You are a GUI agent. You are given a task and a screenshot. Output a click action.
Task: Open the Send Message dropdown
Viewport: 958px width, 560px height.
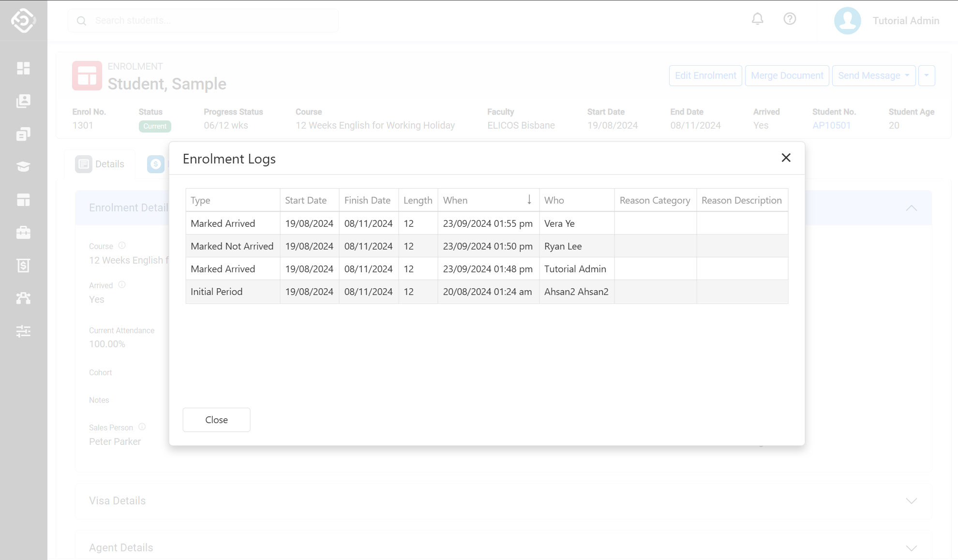[873, 76]
